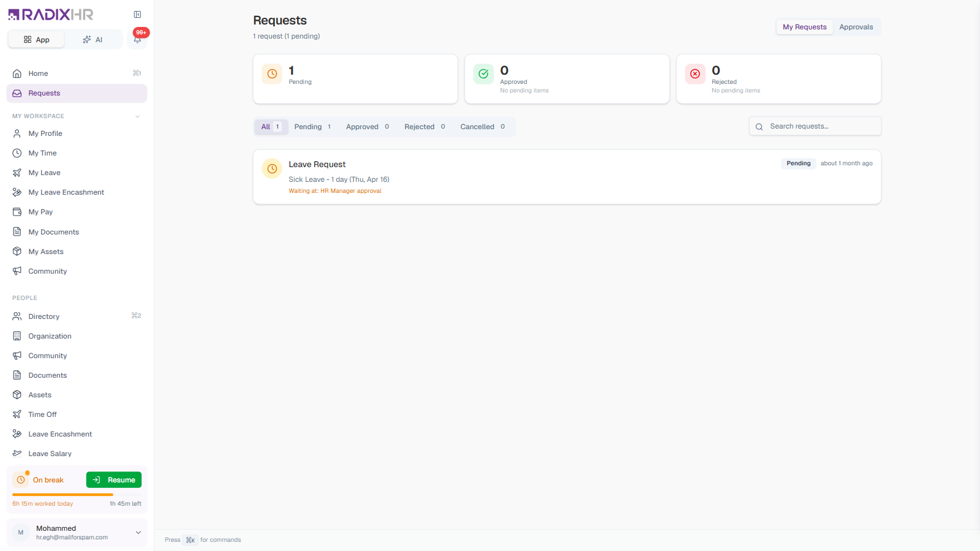Click the My Documents file icon
This screenshot has width=980, height=551.
click(x=17, y=232)
